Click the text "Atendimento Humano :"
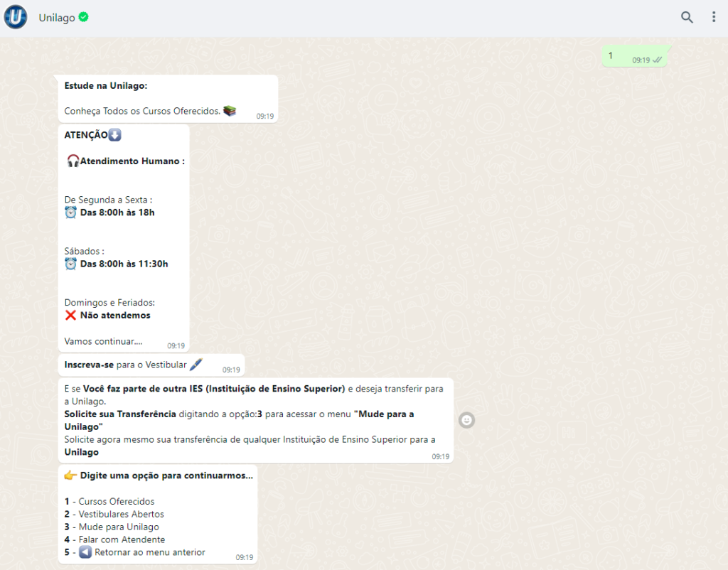The width and height of the screenshot is (728, 570). (x=132, y=161)
